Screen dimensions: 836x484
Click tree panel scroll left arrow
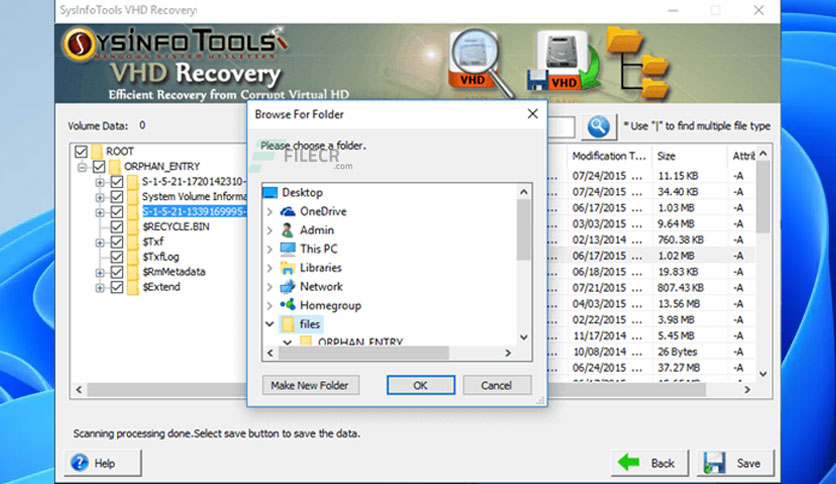point(79,390)
